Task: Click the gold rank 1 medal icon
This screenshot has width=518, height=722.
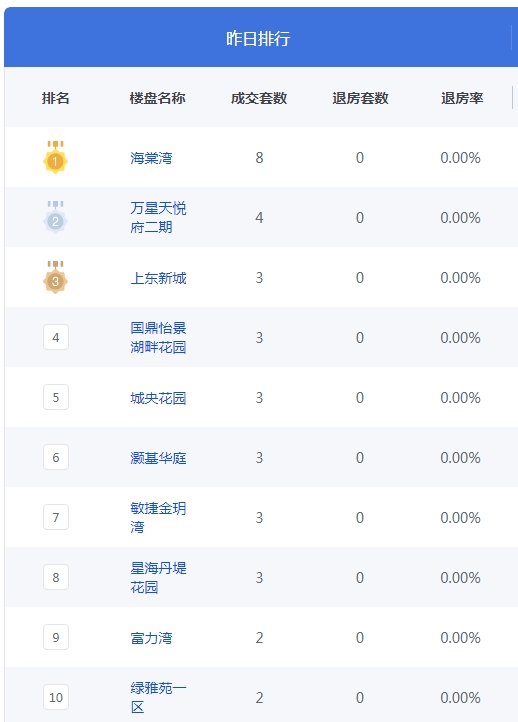Action: [x=55, y=157]
